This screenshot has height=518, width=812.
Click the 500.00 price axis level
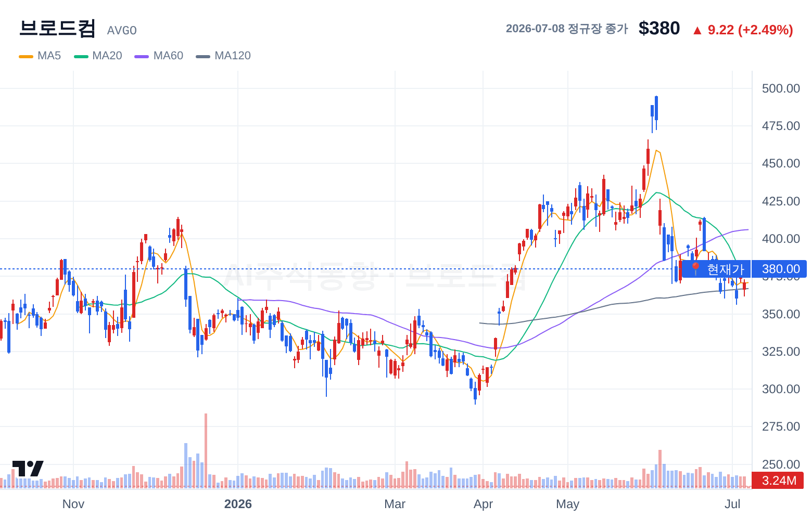[781, 88]
